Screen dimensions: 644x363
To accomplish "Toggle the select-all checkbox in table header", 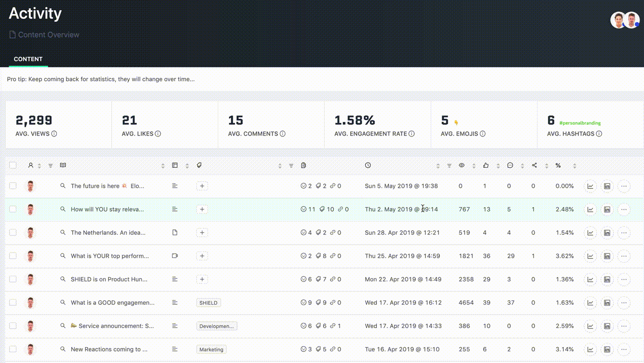I will tap(13, 165).
